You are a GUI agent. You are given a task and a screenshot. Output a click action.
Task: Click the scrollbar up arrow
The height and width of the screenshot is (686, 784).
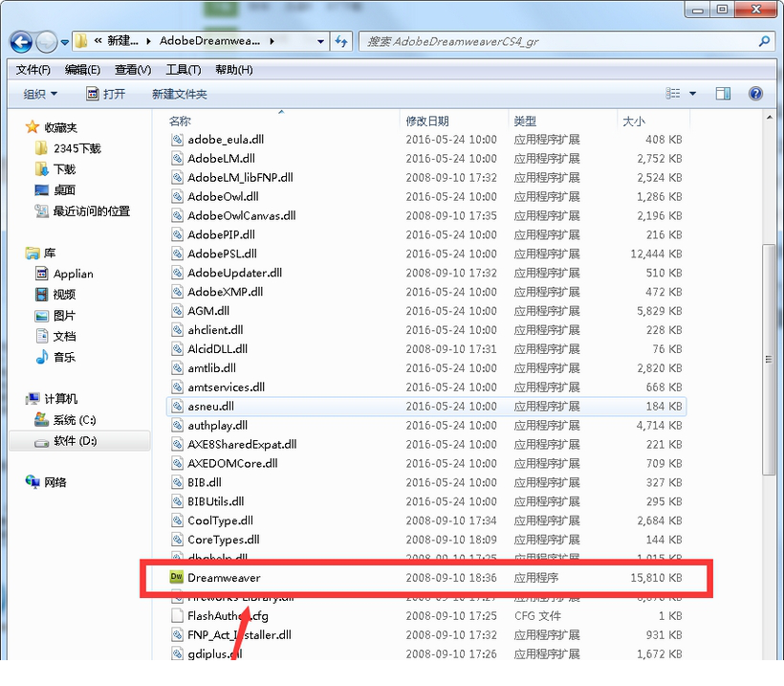769,117
